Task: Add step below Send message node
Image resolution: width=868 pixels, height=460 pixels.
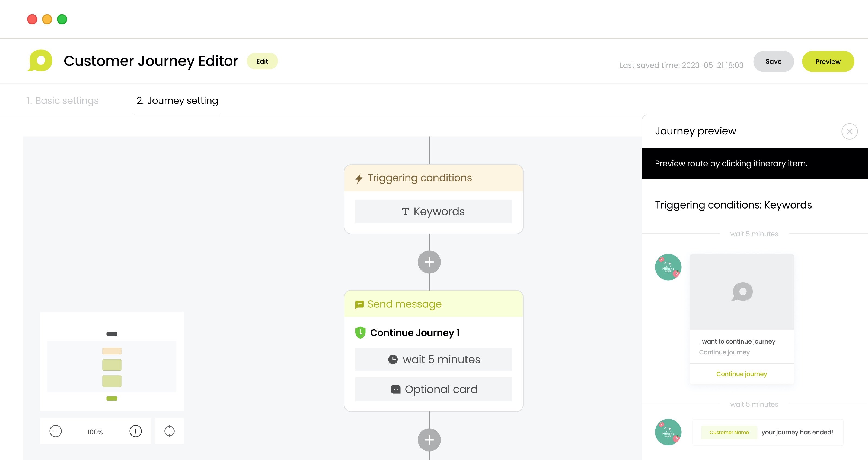Action: click(x=429, y=440)
